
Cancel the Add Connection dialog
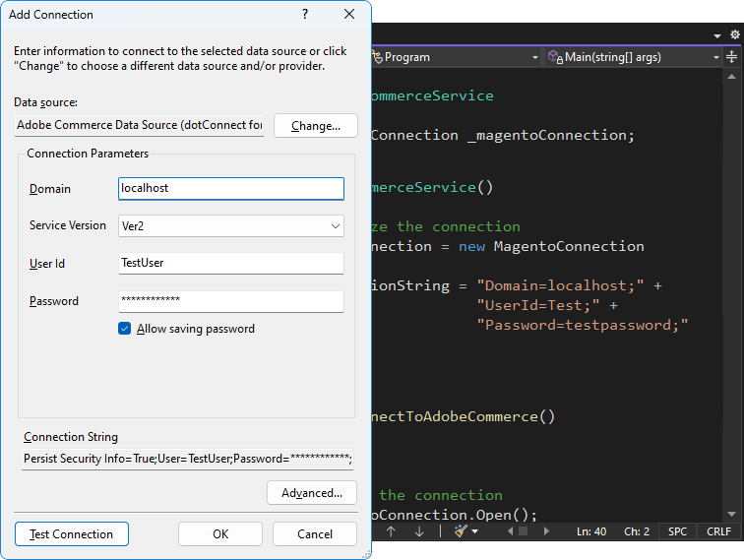(315, 534)
